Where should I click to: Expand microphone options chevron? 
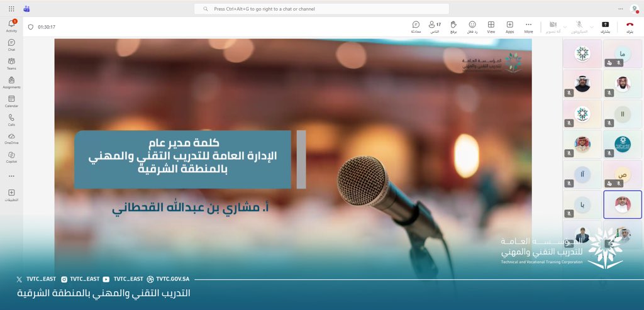pos(592,27)
